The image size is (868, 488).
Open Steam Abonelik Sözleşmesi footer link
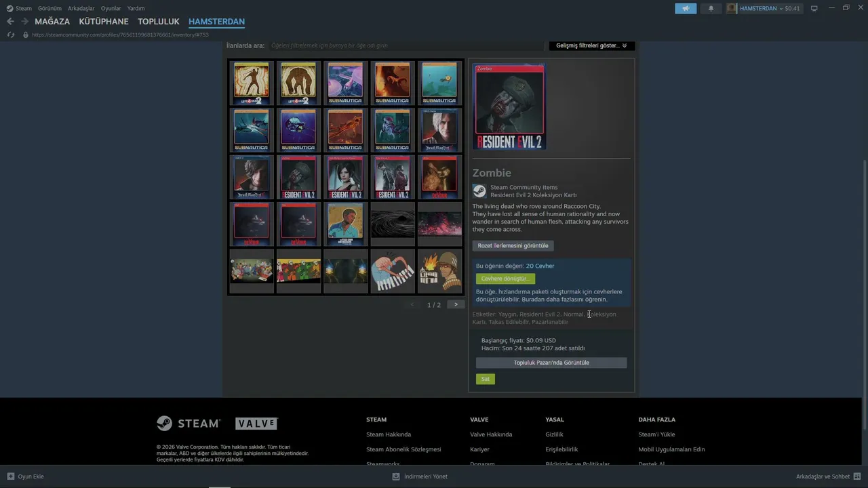403,449
